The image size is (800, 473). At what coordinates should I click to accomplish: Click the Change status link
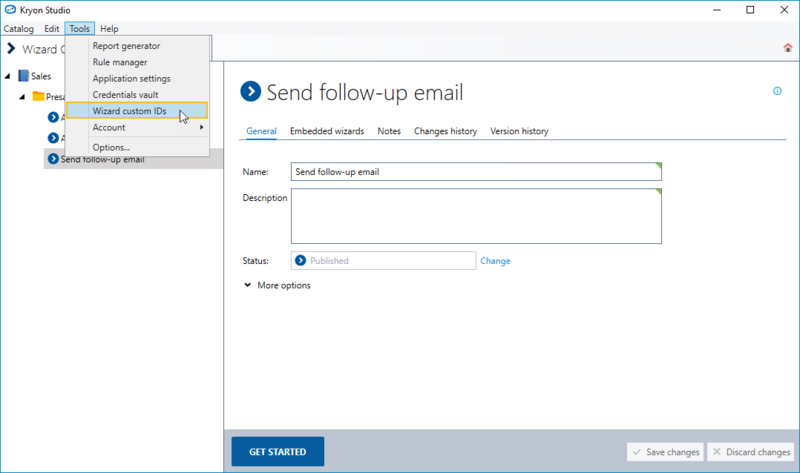tap(495, 261)
